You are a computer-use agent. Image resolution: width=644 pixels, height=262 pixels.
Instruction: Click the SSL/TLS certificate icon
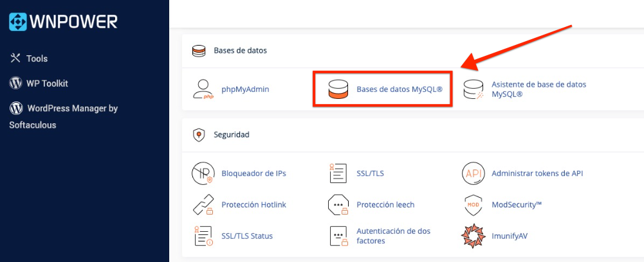338,173
